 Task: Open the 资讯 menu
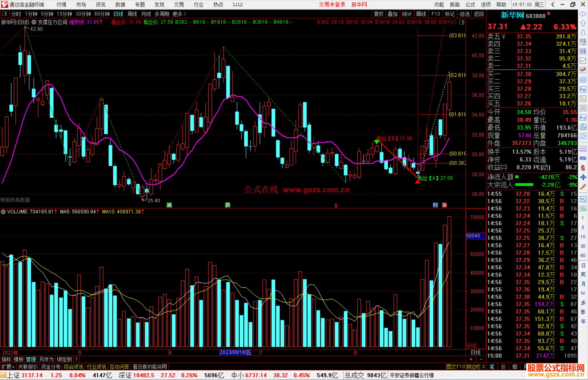[101, 4]
